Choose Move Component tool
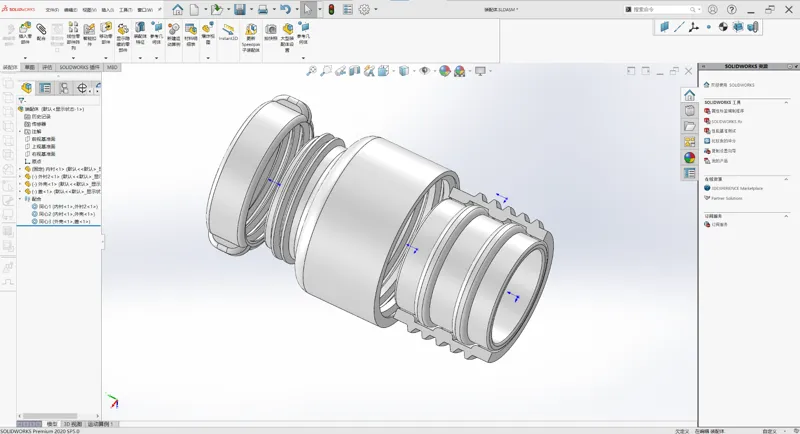 tap(106, 34)
